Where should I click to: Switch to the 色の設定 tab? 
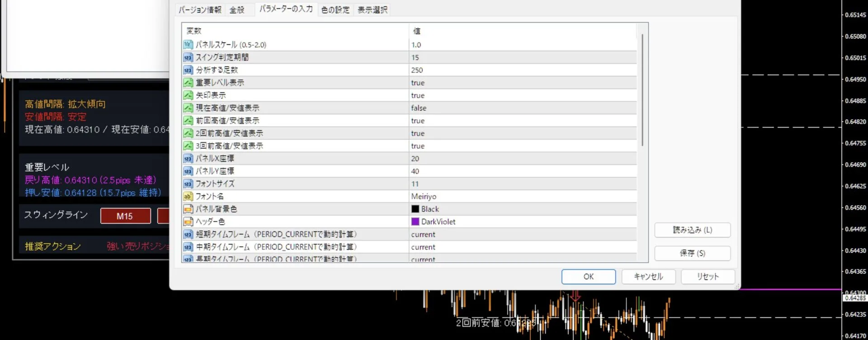[x=335, y=10]
